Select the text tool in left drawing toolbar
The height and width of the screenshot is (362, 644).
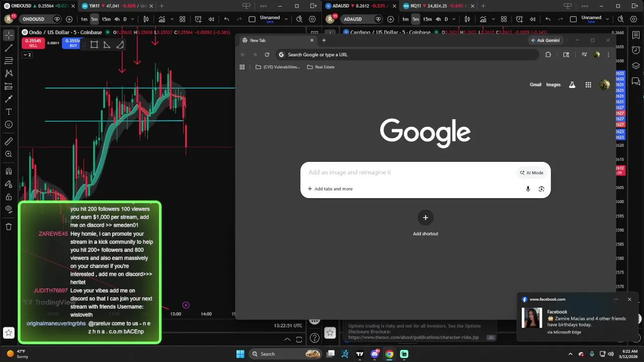point(9,112)
